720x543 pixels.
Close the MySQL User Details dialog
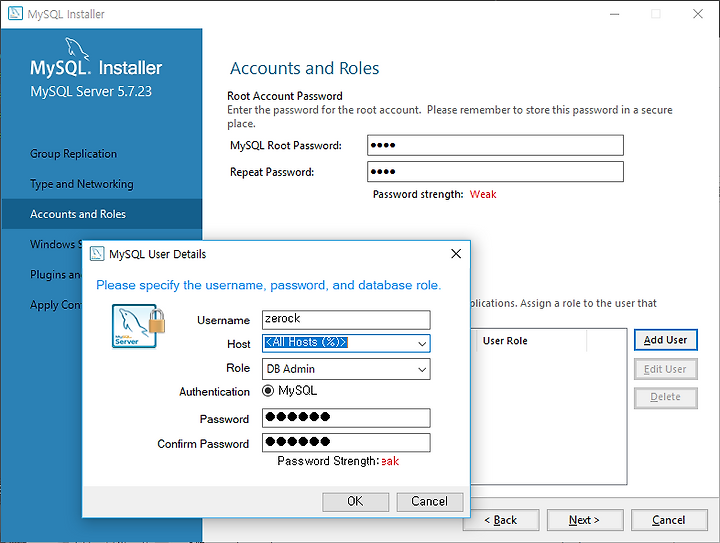tap(456, 254)
